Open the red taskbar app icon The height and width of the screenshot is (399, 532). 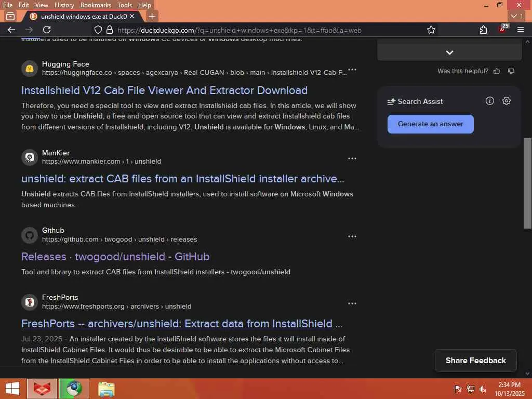(x=42, y=389)
